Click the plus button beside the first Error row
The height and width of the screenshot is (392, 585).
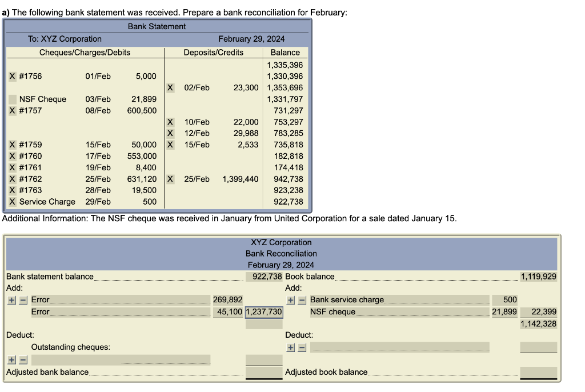(10, 299)
